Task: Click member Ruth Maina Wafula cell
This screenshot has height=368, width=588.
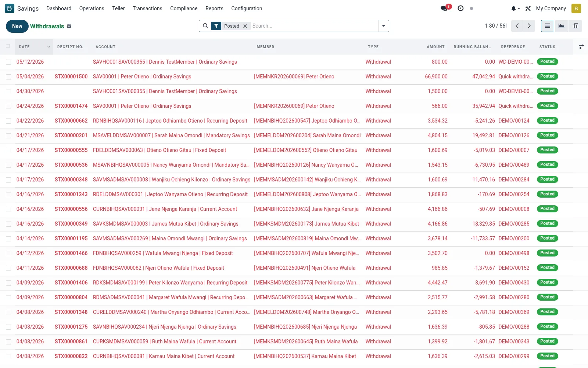Action: click(306, 342)
